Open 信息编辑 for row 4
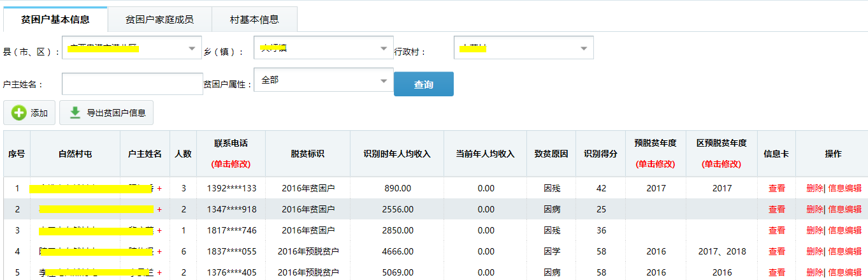 [x=844, y=252]
